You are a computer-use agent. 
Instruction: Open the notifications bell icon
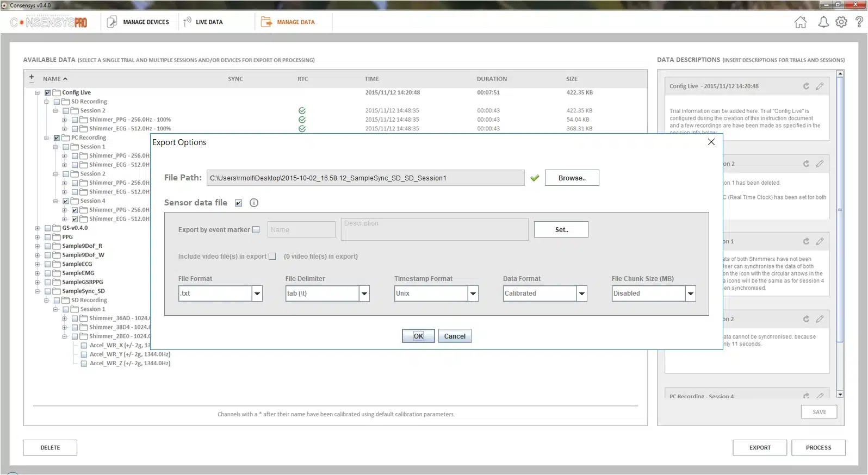(x=823, y=22)
